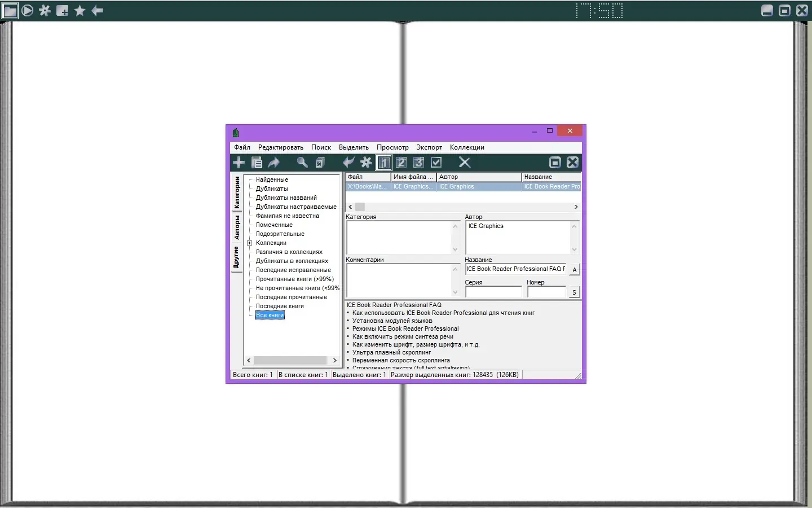Expand the Коллекции tree node
Screen dimensions: 812x508
250,243
